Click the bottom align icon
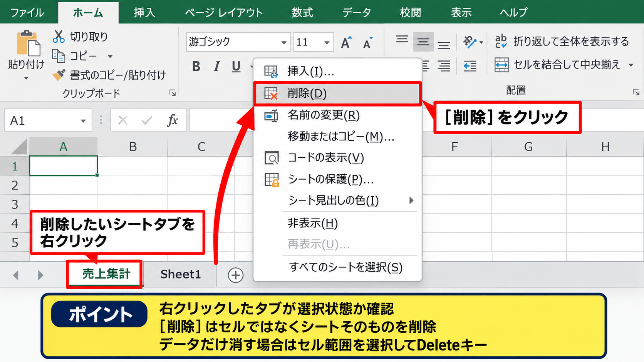This screenshot has width=644, height=362. (x=444, y=45)
